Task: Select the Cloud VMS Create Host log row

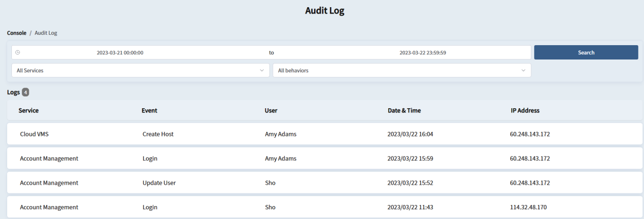Action: click(324, 134)
